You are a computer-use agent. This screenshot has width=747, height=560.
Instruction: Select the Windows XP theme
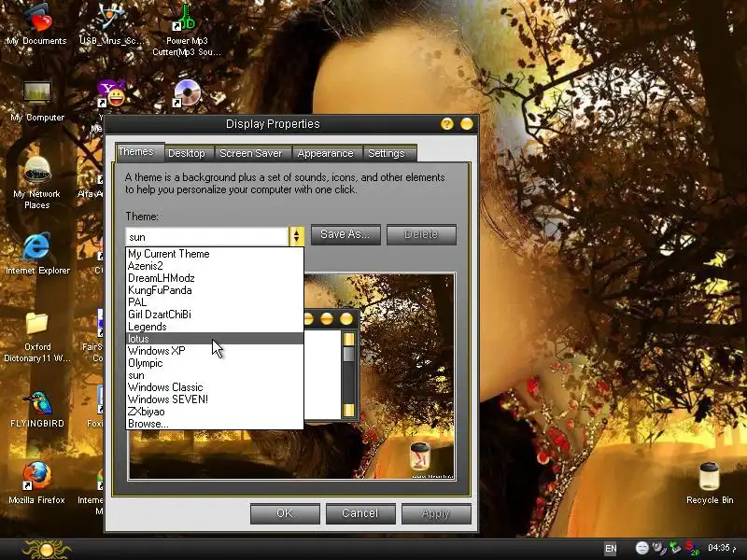point(215,351)
